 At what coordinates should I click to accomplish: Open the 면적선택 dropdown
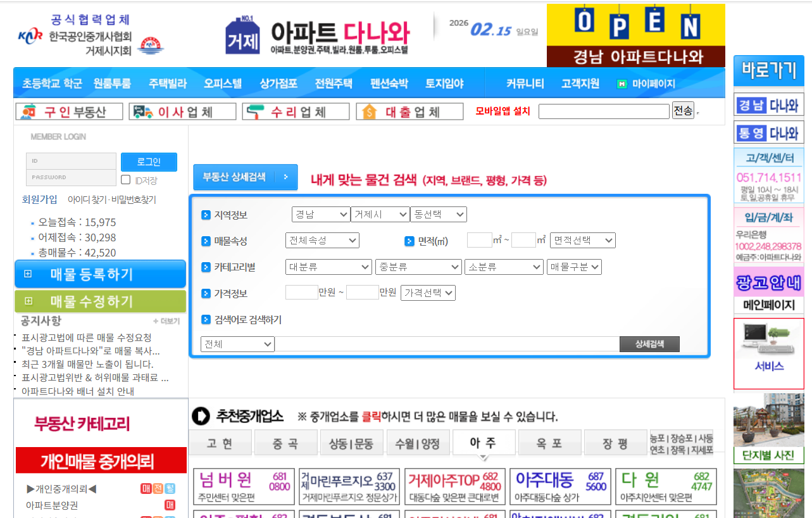582,241
